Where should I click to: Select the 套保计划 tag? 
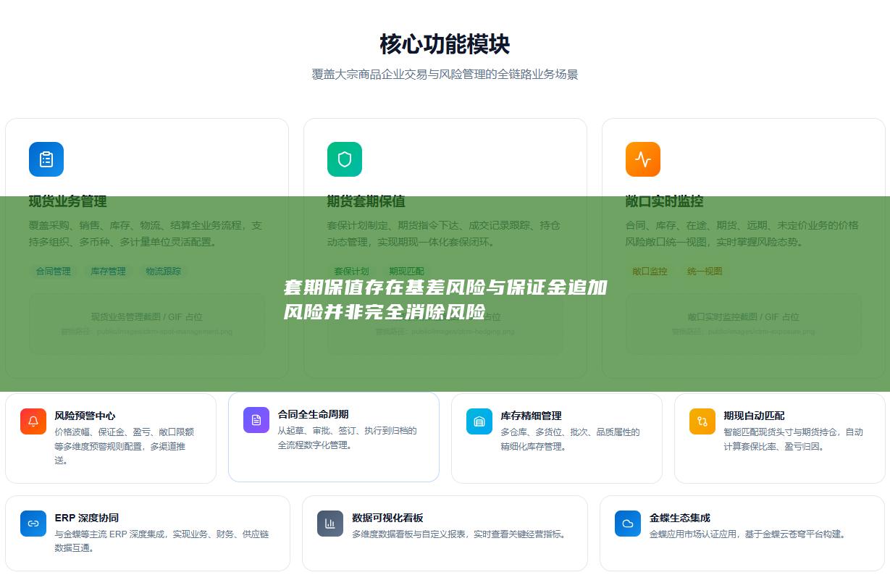352,272
